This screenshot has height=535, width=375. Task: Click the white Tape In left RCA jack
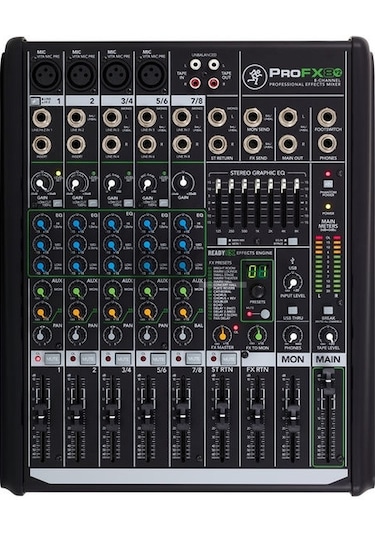pos(195,64)
